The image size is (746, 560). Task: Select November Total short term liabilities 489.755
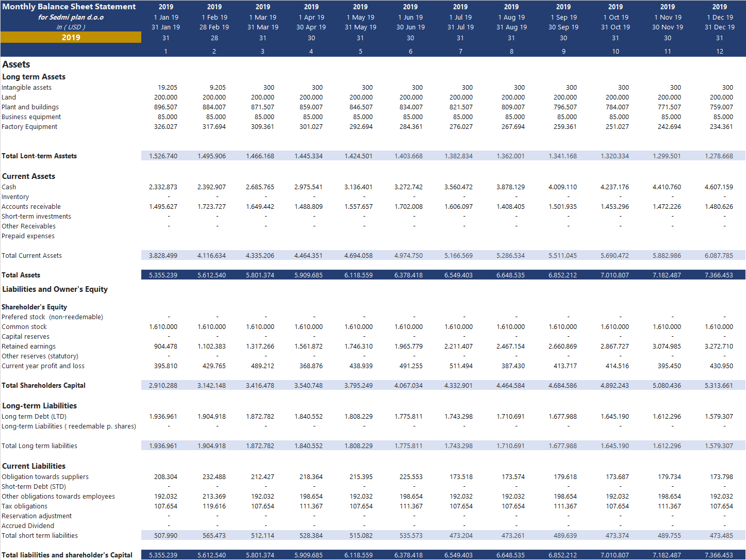669,536
